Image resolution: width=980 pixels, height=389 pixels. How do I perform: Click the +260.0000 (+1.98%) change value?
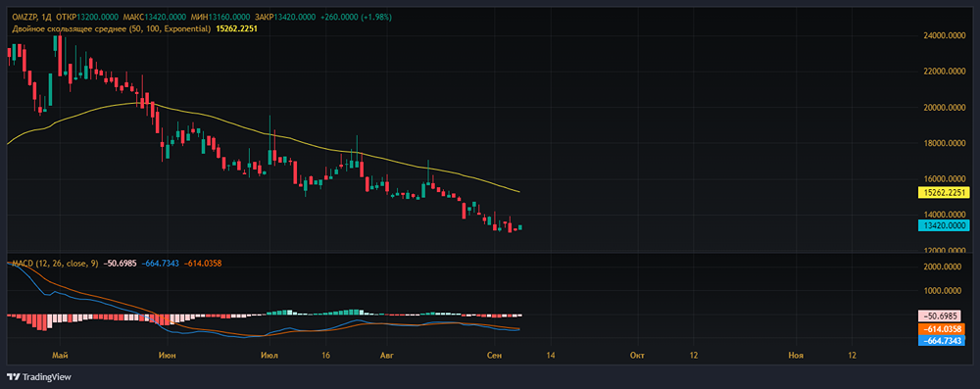pyautogui.click(x=356, y=17)
